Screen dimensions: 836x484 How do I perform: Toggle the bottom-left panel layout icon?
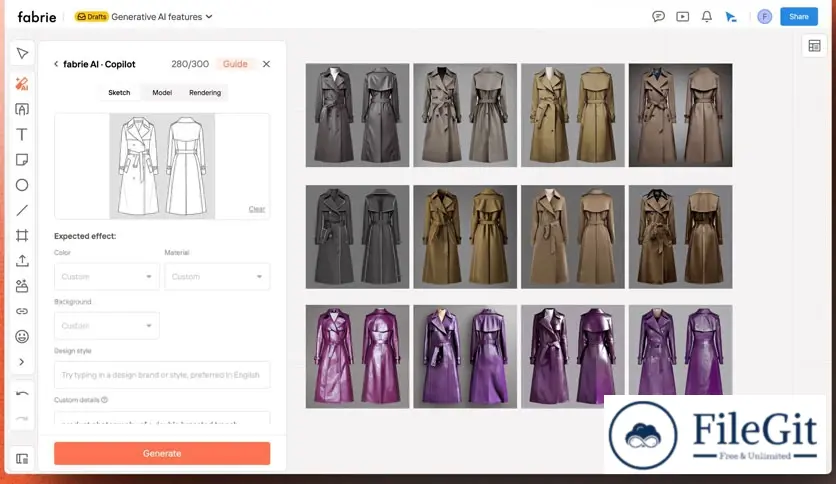tap(22, 458)
